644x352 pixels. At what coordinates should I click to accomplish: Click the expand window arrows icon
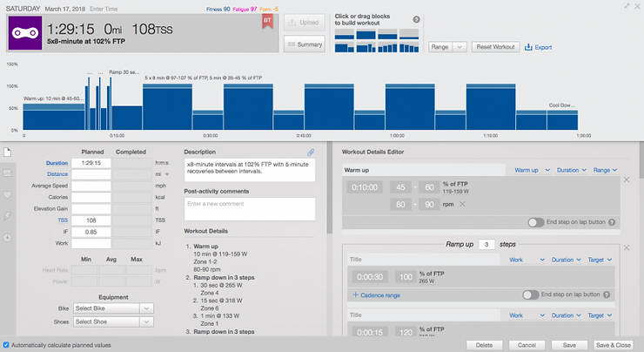click(x=627, y=6)
